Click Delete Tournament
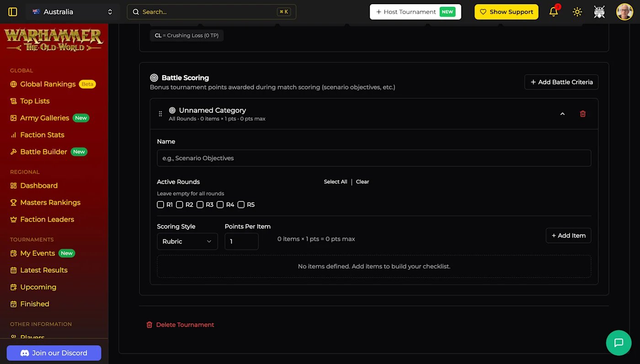Image resolution: width=640 pixels, height=364 pixels. pos(180,325)
